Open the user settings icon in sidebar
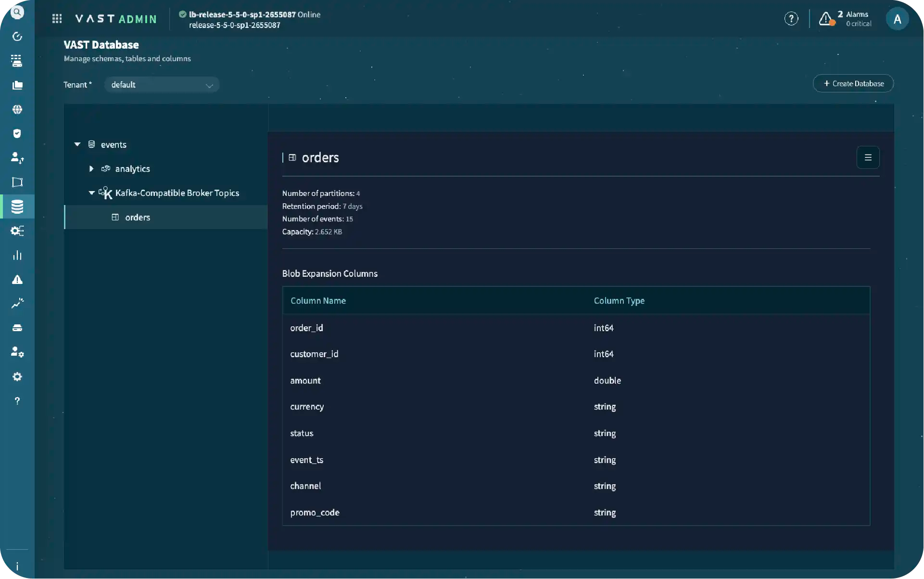Viewport: 924px width, 579px height. [x=17, y=352]
